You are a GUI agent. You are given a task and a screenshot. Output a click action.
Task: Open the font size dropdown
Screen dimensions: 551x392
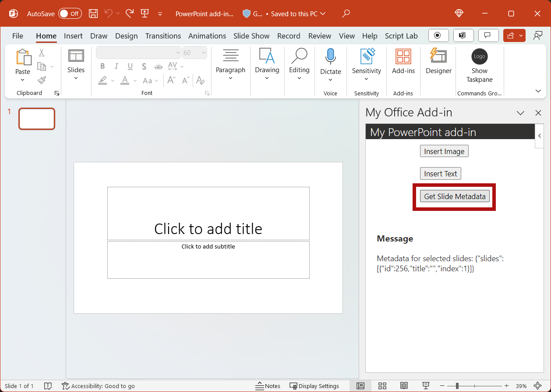click(204, 52)
